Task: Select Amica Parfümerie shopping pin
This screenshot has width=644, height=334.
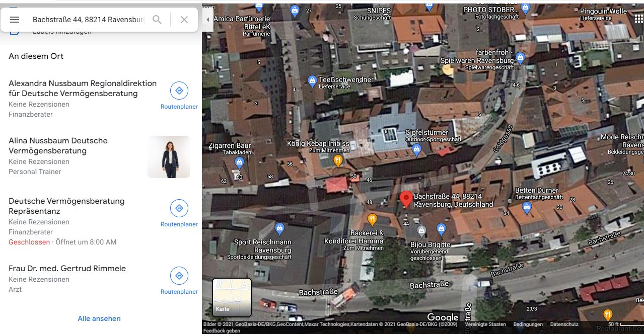Action: click(259, 7)
